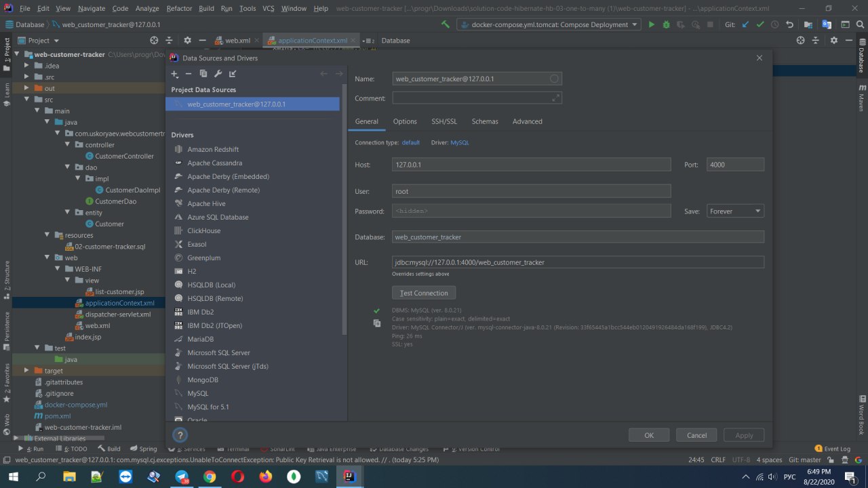The height and width of the screenshot is (488, 868).
Task: Click the MySQL driver link
Action: 460,142
